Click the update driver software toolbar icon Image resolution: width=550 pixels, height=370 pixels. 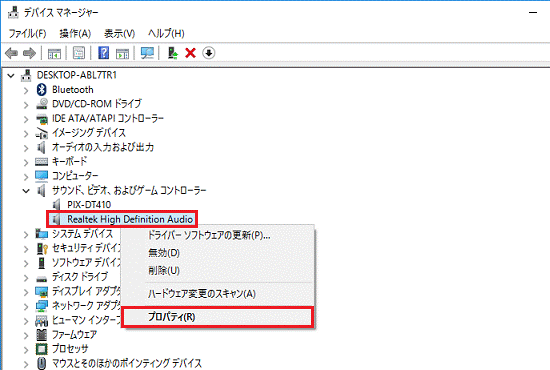[x=173, y=53]
